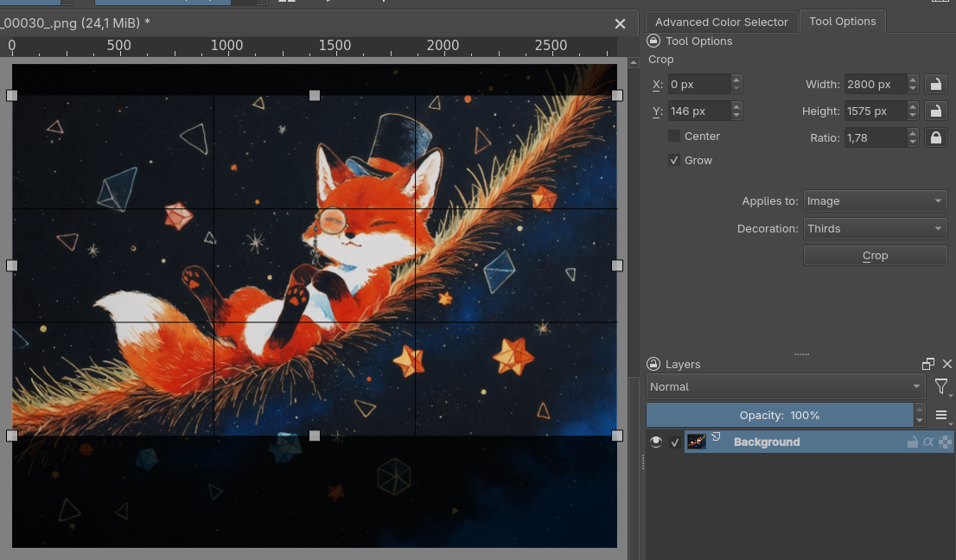Lock the crop Width value
This screenshot has width=956, height=560.
(x=934, y=84)
